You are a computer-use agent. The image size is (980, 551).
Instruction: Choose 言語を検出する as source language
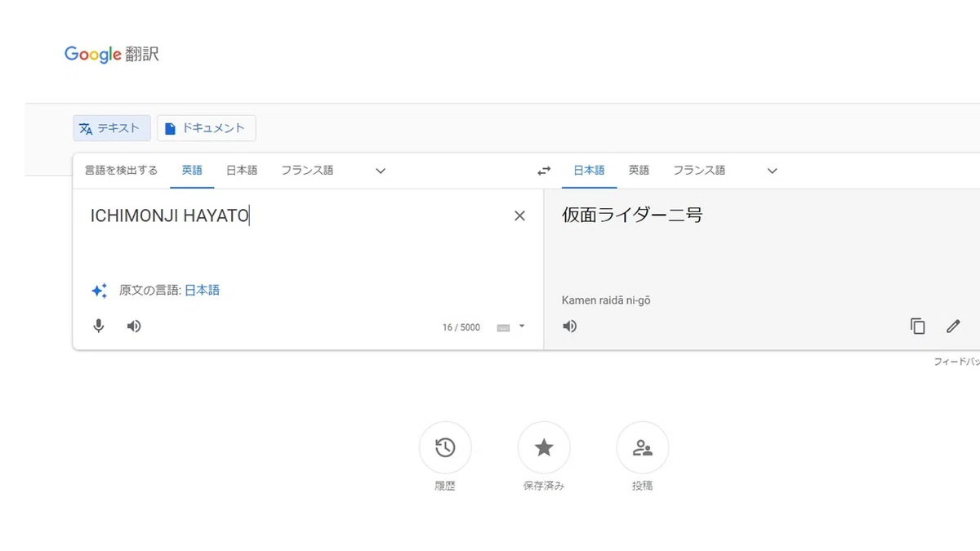click(x=122, y=171)
